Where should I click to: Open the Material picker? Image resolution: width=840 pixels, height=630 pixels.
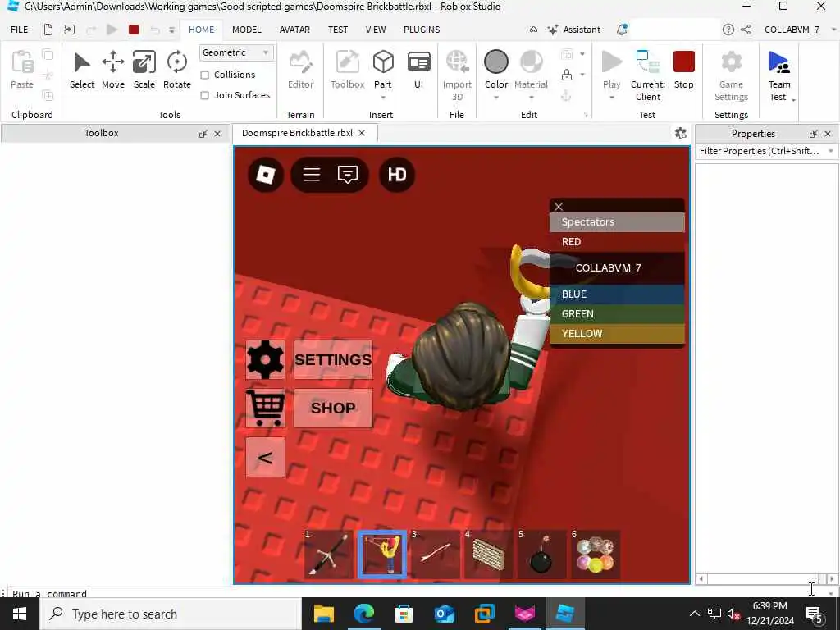click(531, 70)
